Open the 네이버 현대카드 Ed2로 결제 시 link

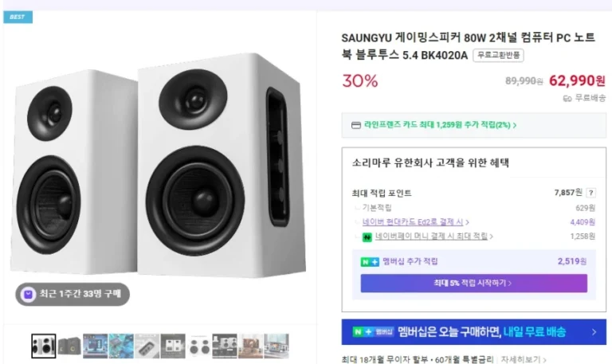point(414,222)
